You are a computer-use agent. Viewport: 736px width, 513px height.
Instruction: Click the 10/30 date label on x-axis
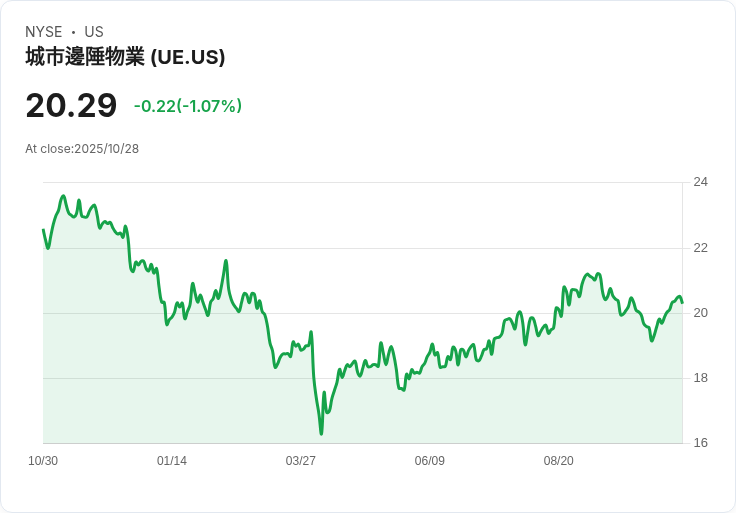[43, 461]
